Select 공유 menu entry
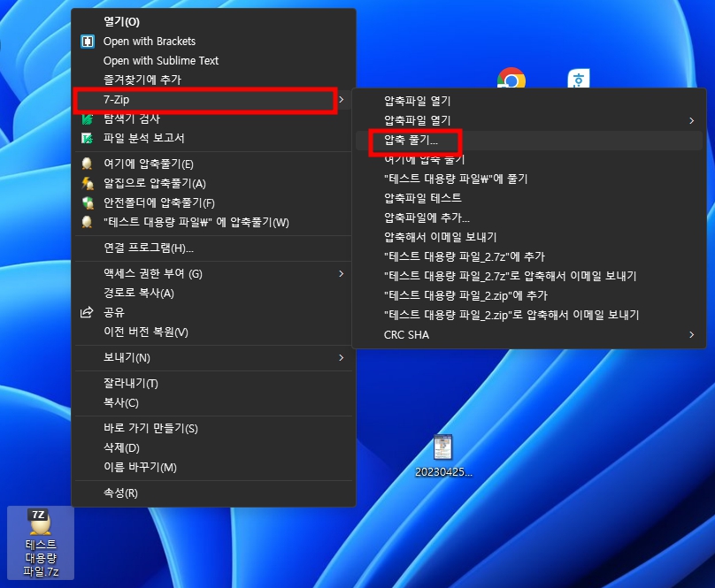 213,312
